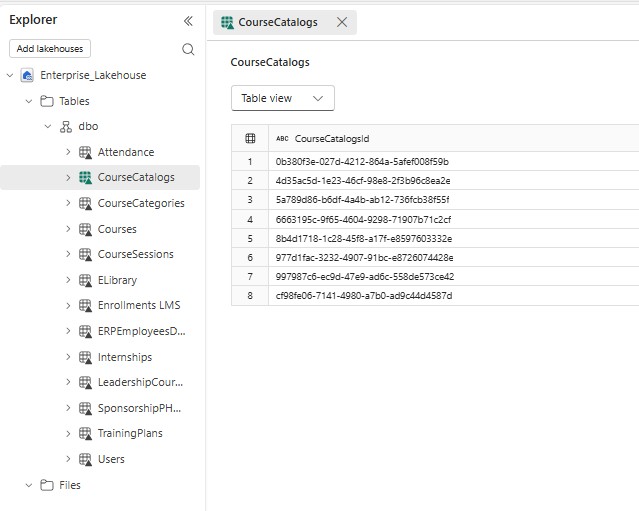Screen dimensions: 639x511
Task: Expand the CourseSessions table chevron
Action: 68,254
